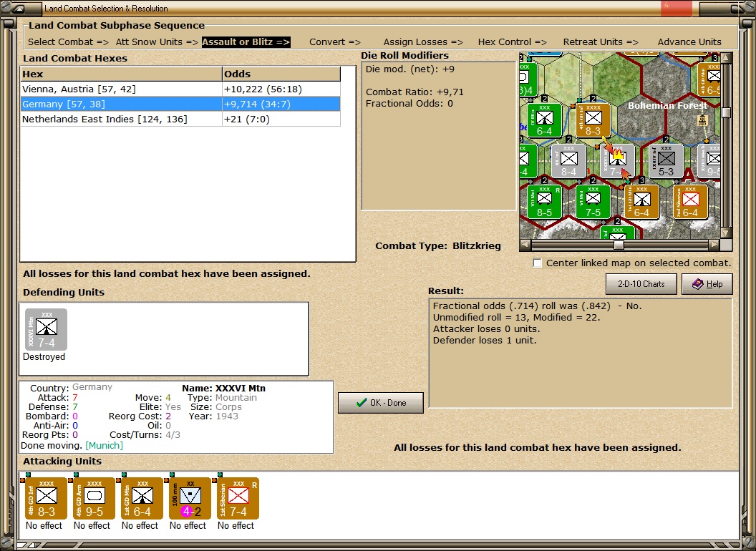Click the Assign Losses => subphase label

point(423,42)
